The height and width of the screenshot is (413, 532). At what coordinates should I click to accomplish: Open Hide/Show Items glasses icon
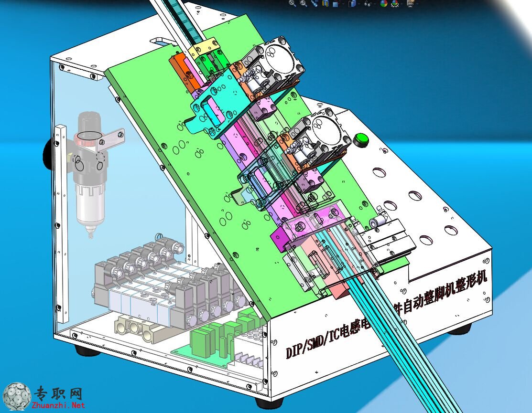(368, 4)
